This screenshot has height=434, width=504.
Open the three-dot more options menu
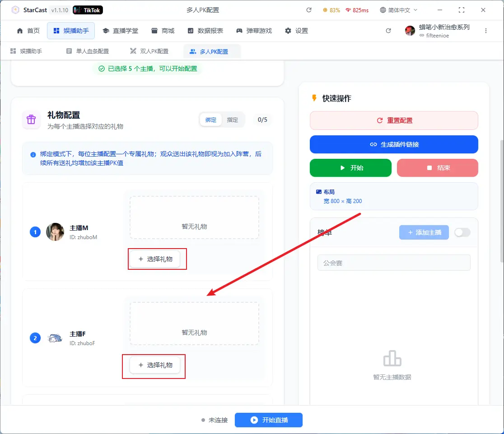(x=486, y=31)
